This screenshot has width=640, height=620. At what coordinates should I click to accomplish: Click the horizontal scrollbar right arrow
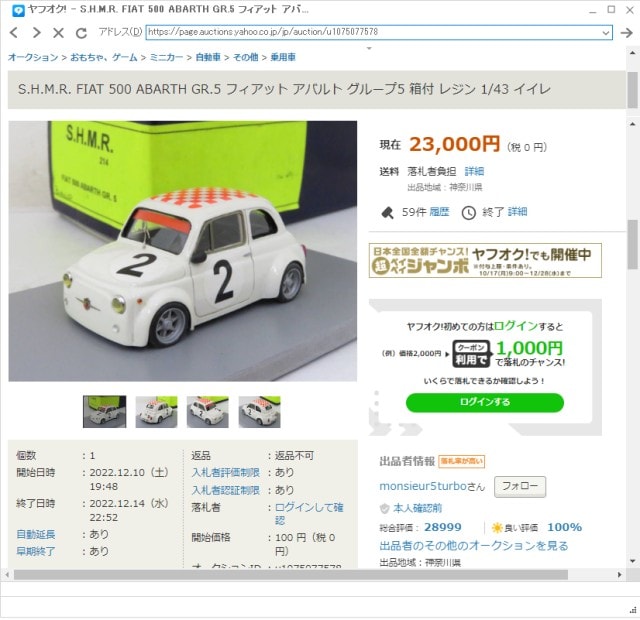click(620, 575)
